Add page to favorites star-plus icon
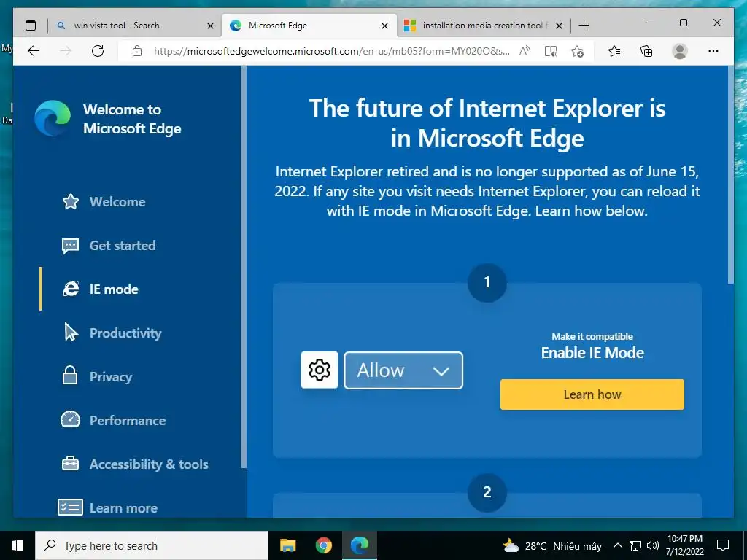Screen dimensions: 747x560 tap(578, 51)
